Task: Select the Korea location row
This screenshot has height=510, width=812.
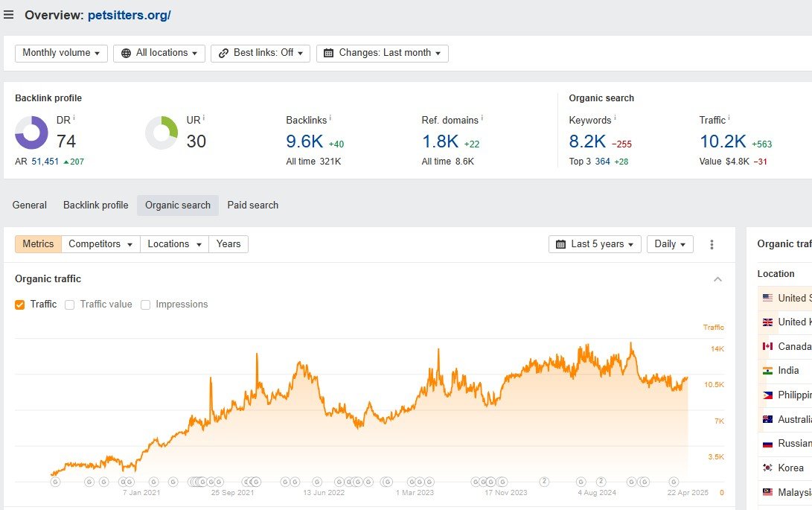Action: pos(785,468)
